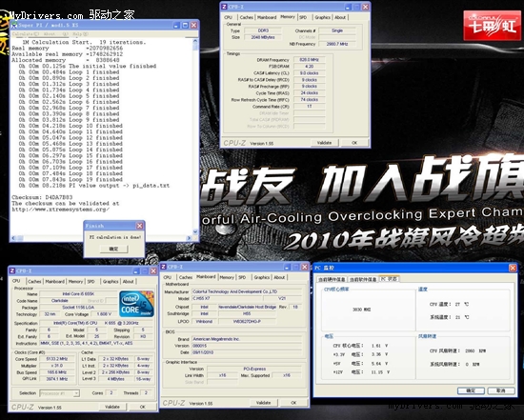Click OK in processor CPU-Z window
Screen dimensions: 524x420
pos(142,407)
